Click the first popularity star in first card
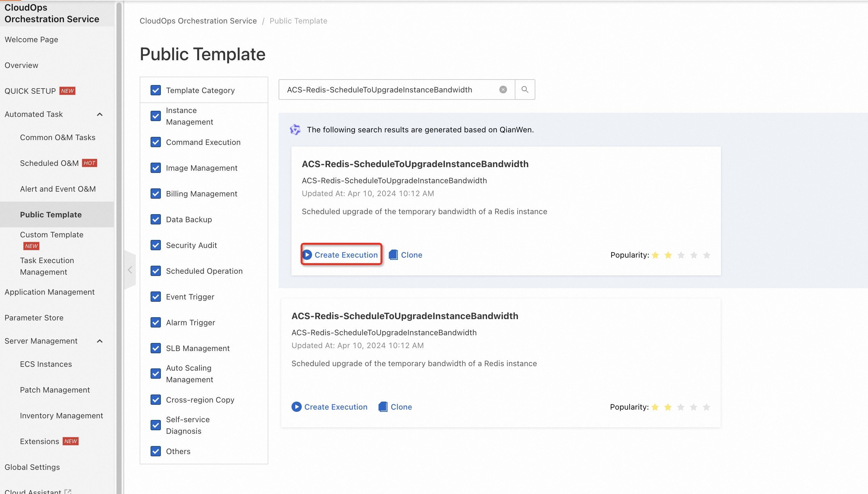The width and height of the screenshot is (868, 494). pos(655,255)
